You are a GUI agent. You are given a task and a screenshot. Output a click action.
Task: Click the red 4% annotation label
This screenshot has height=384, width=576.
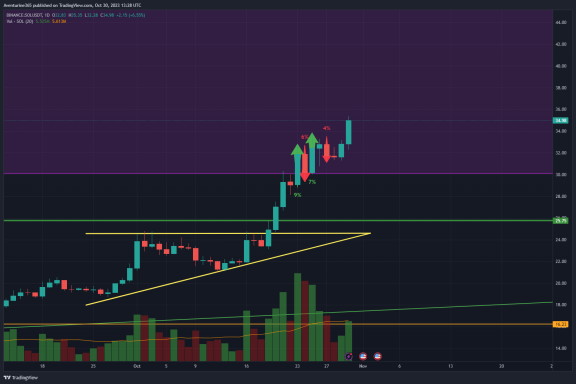326,128
